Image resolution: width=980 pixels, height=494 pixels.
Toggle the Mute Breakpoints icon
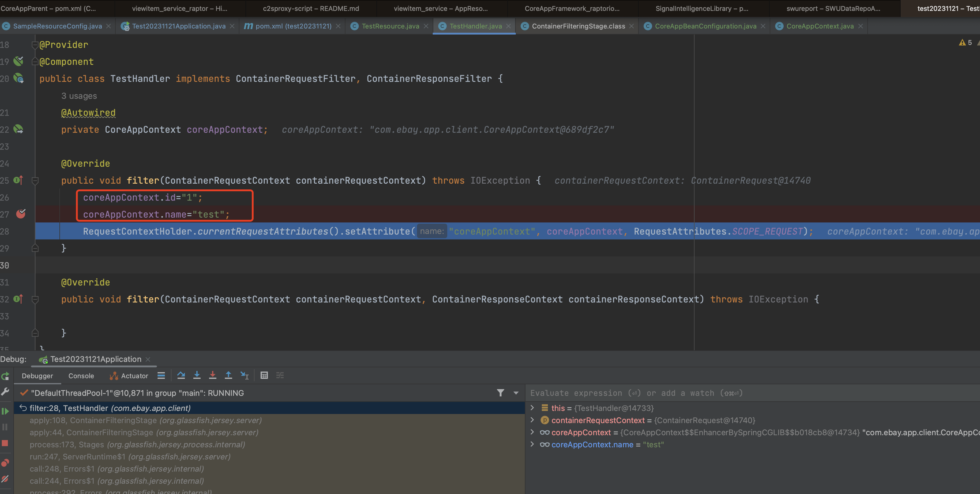pos(5,479)
